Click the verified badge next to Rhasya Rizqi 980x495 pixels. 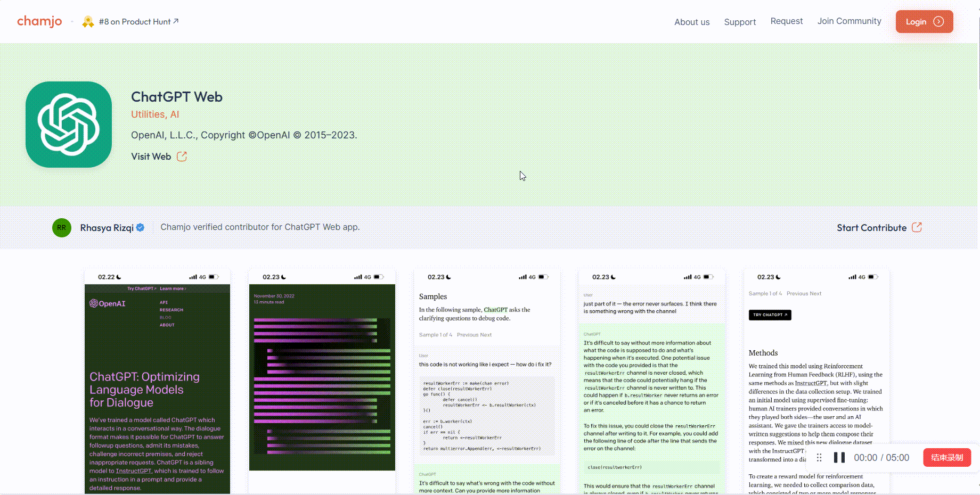(x=140, y=228)
